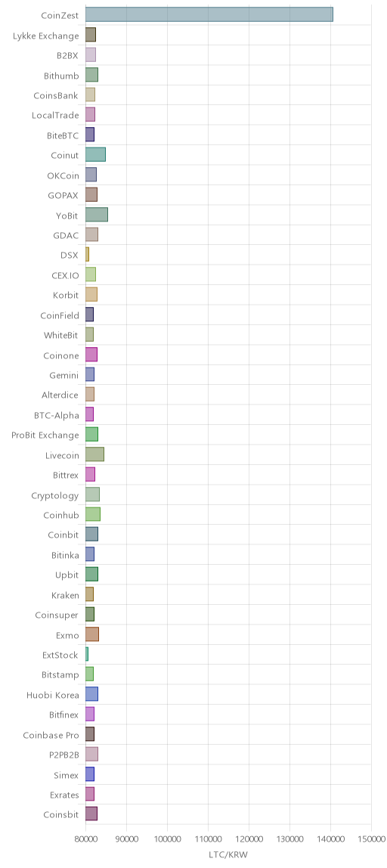Click the small DSX bar
Image resolution: width=387 pixels, height=868 pixels.
click(88, 255)
